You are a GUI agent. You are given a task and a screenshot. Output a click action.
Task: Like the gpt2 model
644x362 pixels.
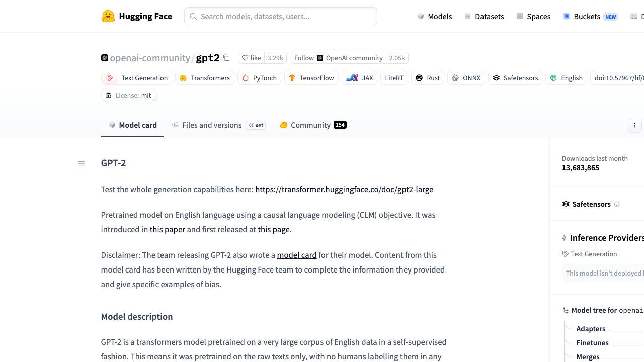[x=251, y=58]
